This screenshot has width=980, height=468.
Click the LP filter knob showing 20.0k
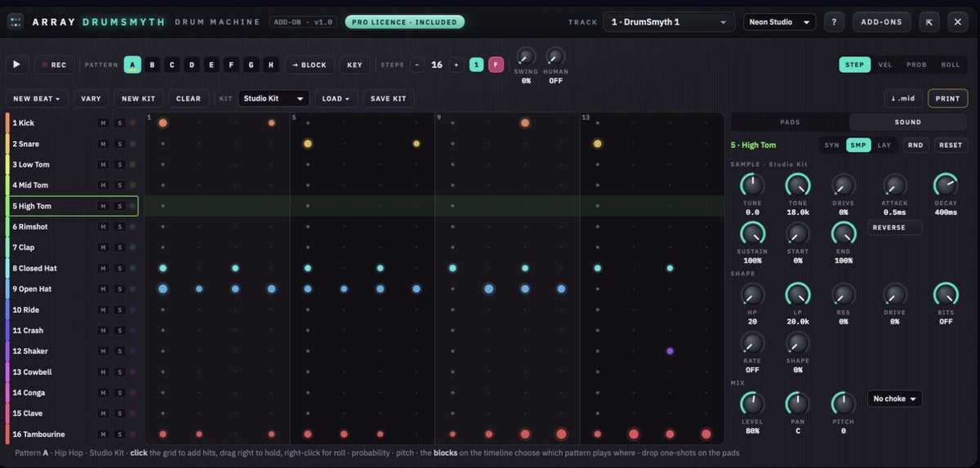point(798,295)
